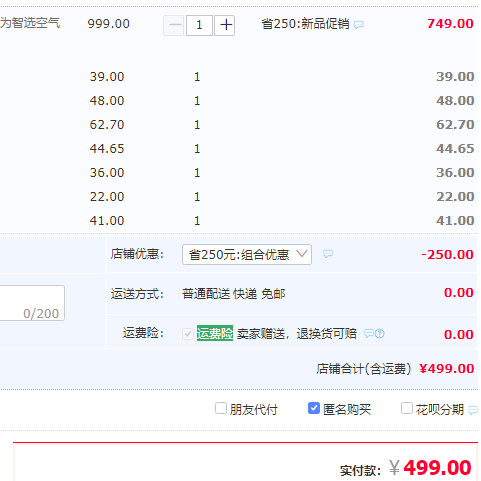
Task: Increase quantity with the plus button
Action: click(x=225, y=25)
